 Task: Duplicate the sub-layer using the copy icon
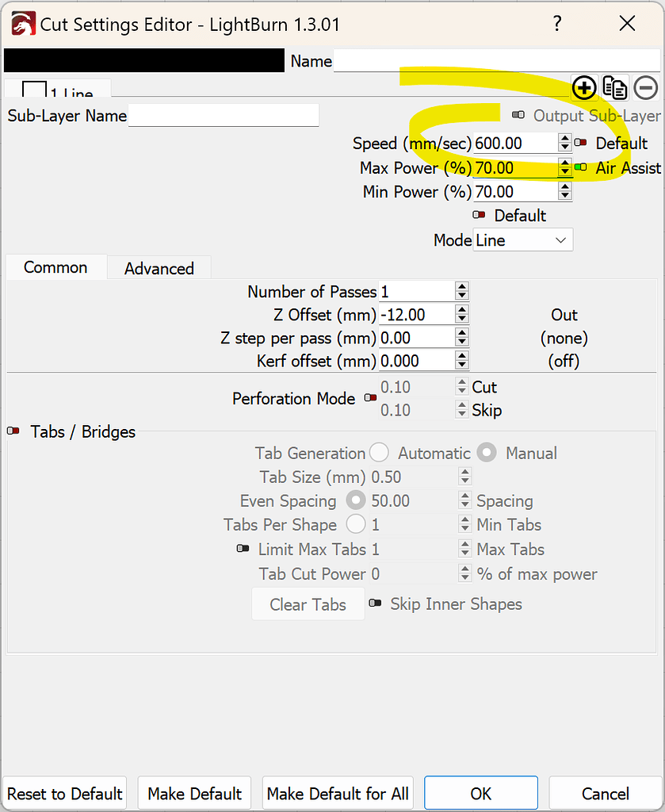click(x=615, y=88)
